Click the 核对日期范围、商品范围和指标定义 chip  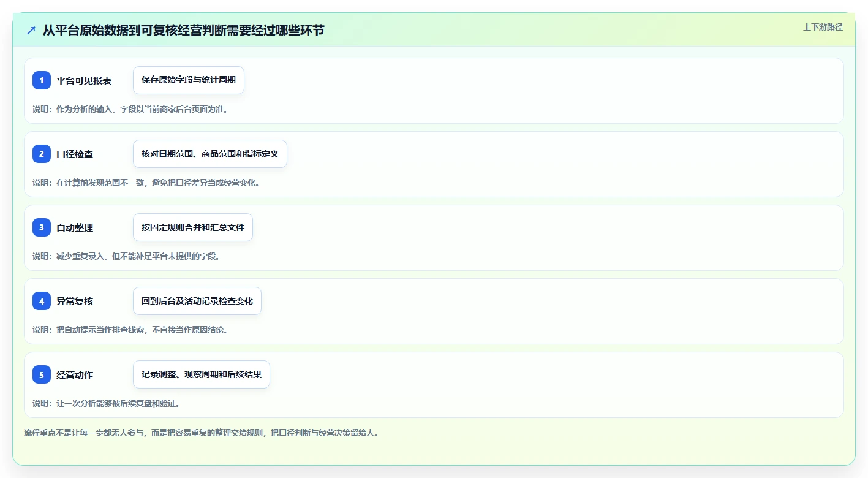(210, 154)
